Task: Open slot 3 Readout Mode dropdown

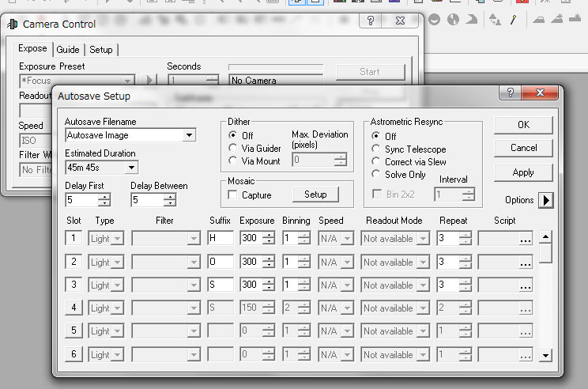Action: pos(423,285)
